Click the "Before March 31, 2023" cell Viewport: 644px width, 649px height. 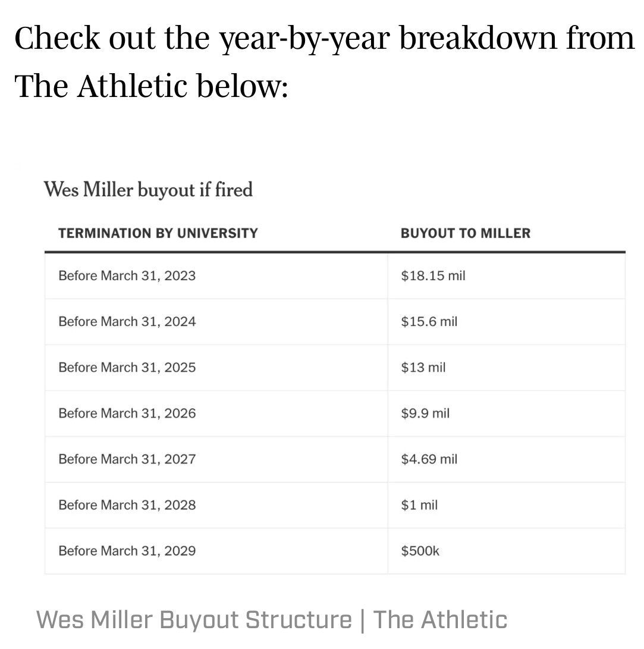pyautogui.click(x=127, y=275)
